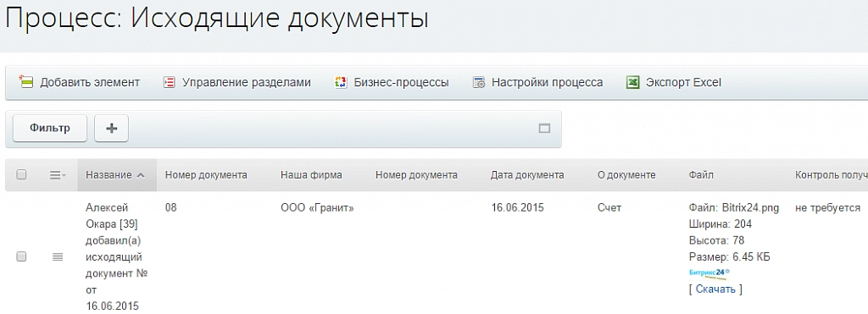Click the Скачать download link
This screenshot has height=314, width=868.
coord(715,289)
